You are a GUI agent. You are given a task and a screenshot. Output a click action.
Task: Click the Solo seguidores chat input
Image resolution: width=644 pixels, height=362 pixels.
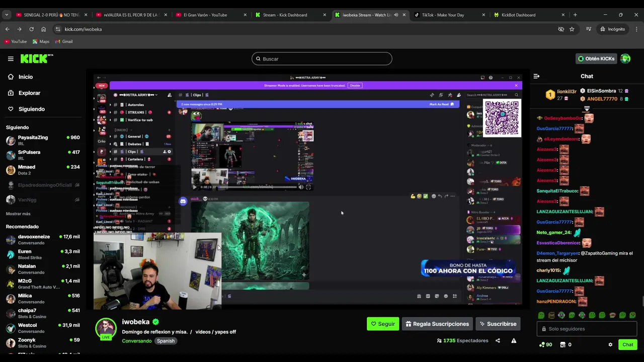click(x=587, y=329)
